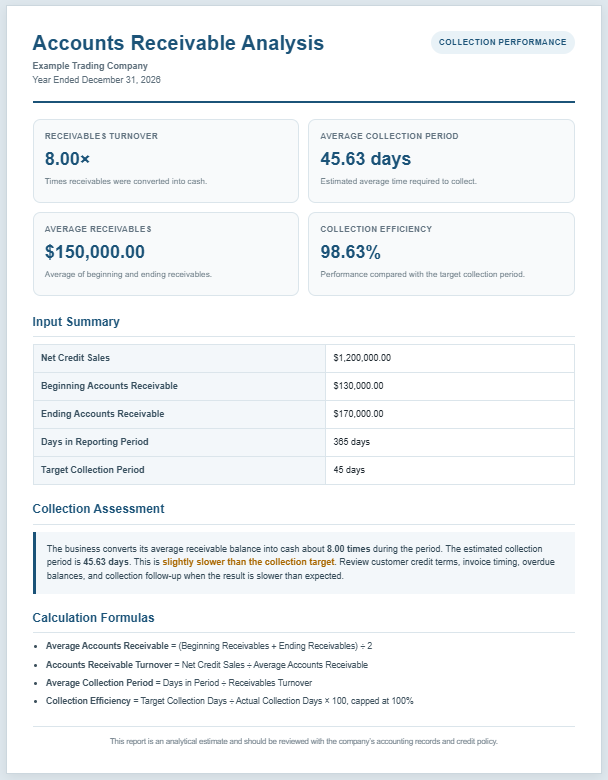
Task: Click 'Estimated average time required to collect.' caption
Action: click(399, 181)
